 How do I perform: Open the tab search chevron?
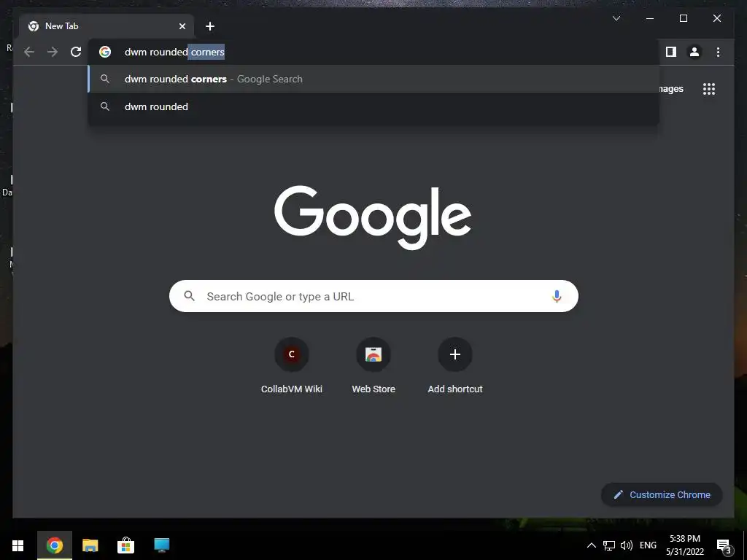point(616,18)
